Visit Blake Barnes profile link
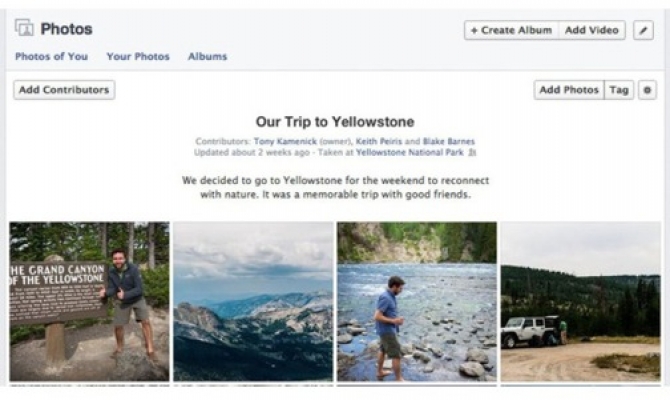Screen dimensions: 670x400 pos(448,142)
